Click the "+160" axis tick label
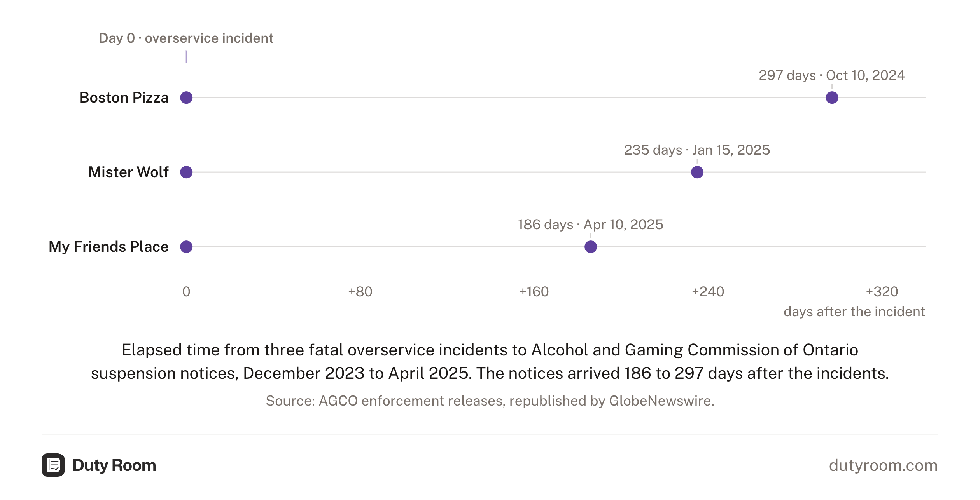Viewport: 980px width, 500px height. point(534,292)
